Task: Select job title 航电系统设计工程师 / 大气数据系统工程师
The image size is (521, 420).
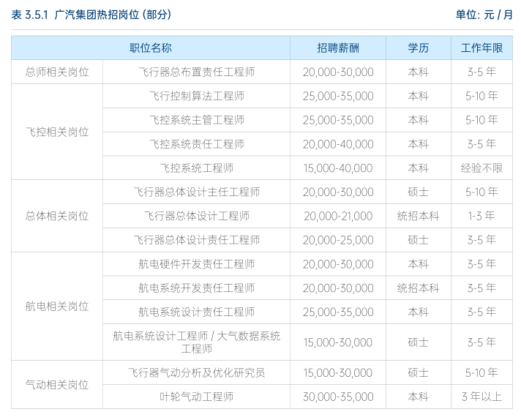Action: [x=197, y=342]
